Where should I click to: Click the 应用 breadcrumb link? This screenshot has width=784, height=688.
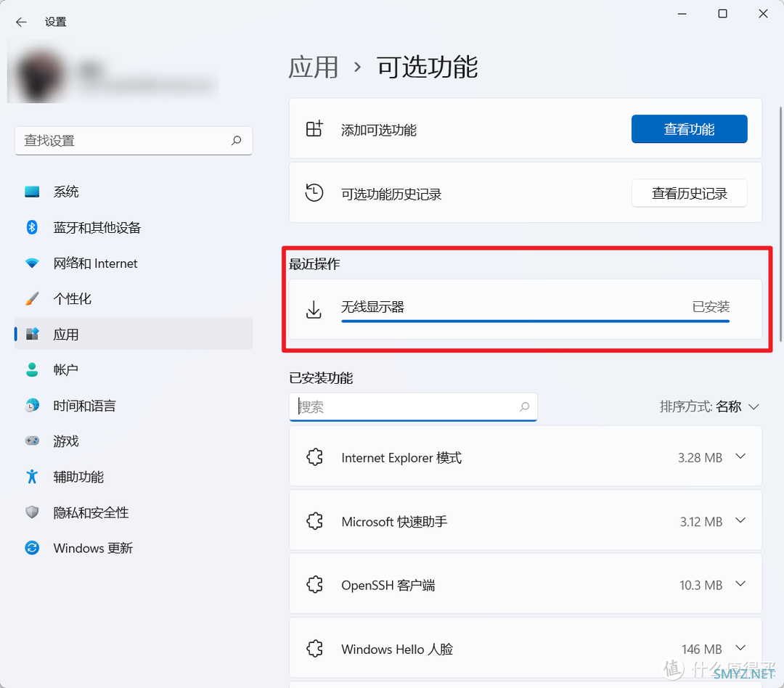(x=314, y=67)
